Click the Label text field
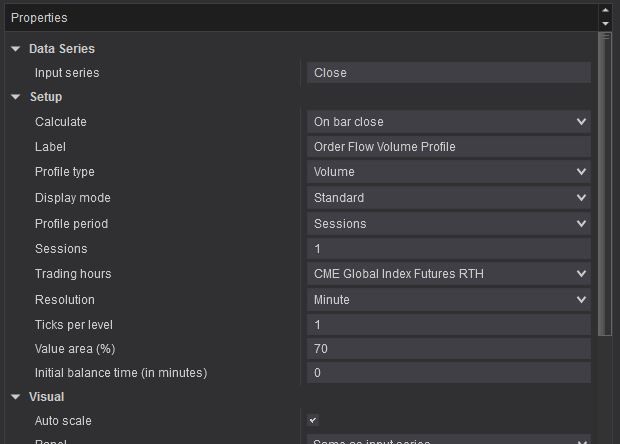The image size is (620, 444). (x=448, y=147)
